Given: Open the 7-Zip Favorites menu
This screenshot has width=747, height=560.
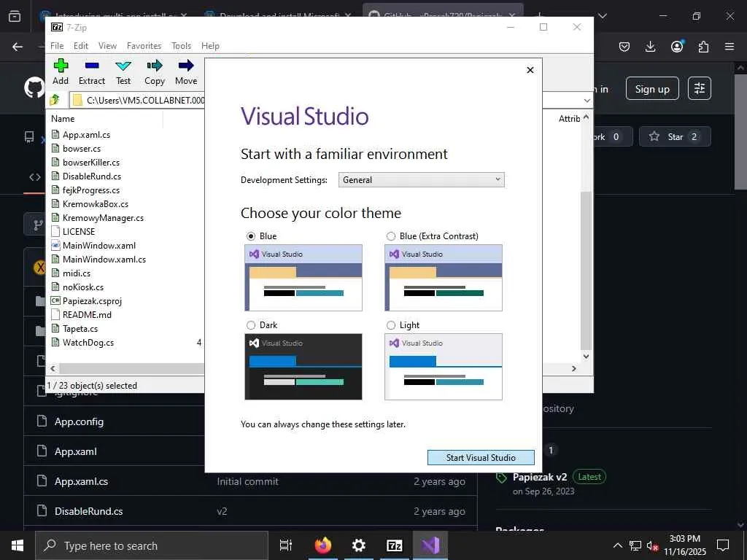Looking at the screenshot, I should (x=144, y=46).
